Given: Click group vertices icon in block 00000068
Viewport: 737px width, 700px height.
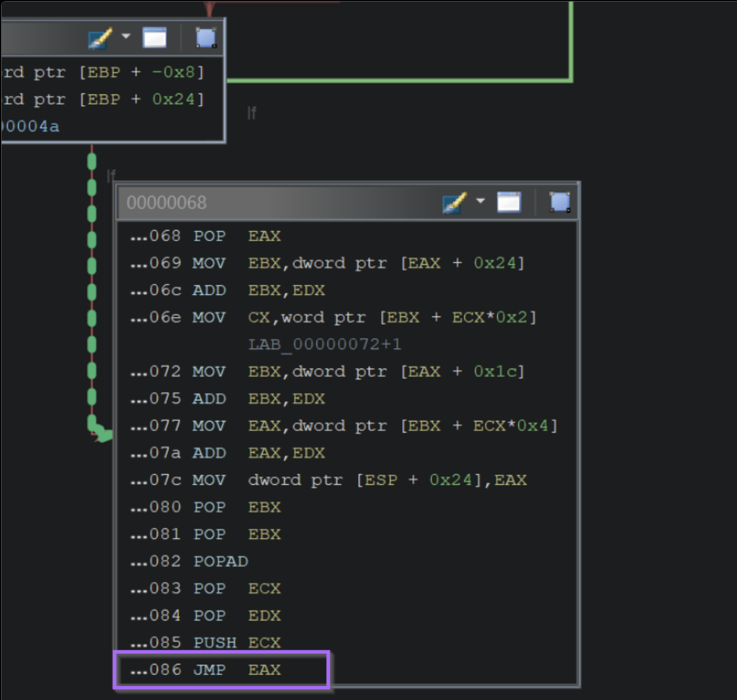Looking at the screenshot, I should click(560, 202).
